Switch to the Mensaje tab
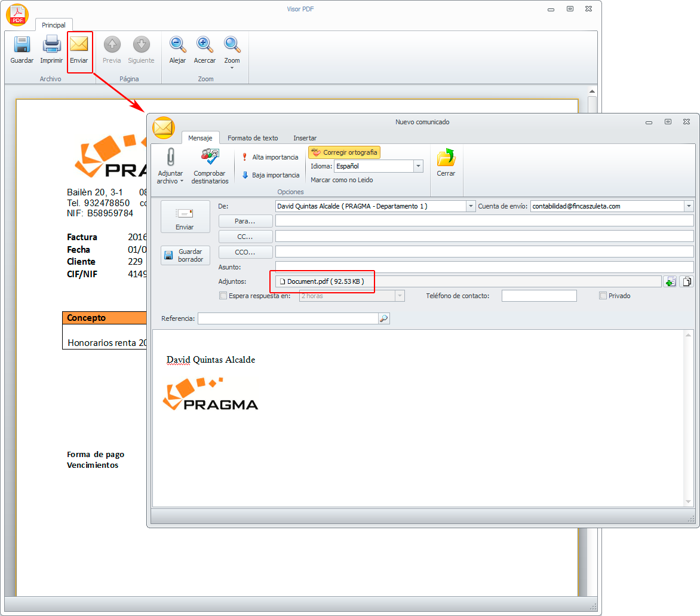The height and width of the screenshot is (616, 700). coord(200,138)
